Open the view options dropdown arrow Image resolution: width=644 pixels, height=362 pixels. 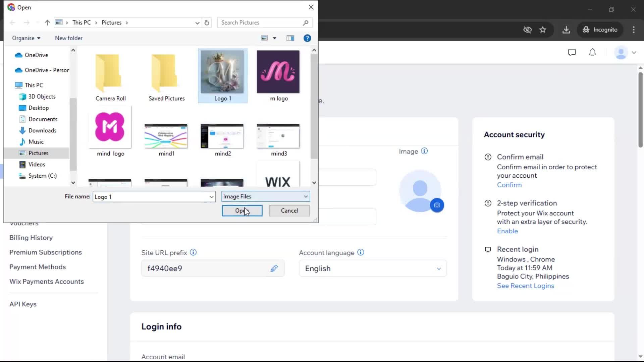point(275,38)
